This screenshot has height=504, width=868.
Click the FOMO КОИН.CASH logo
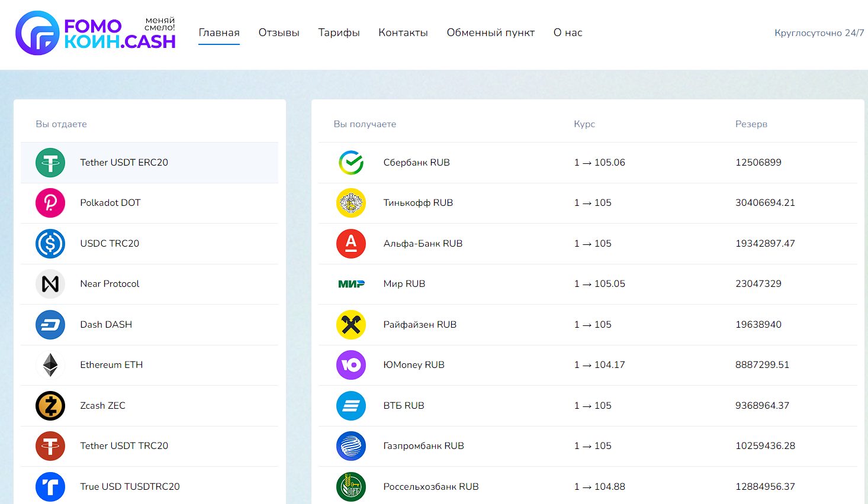95,33
